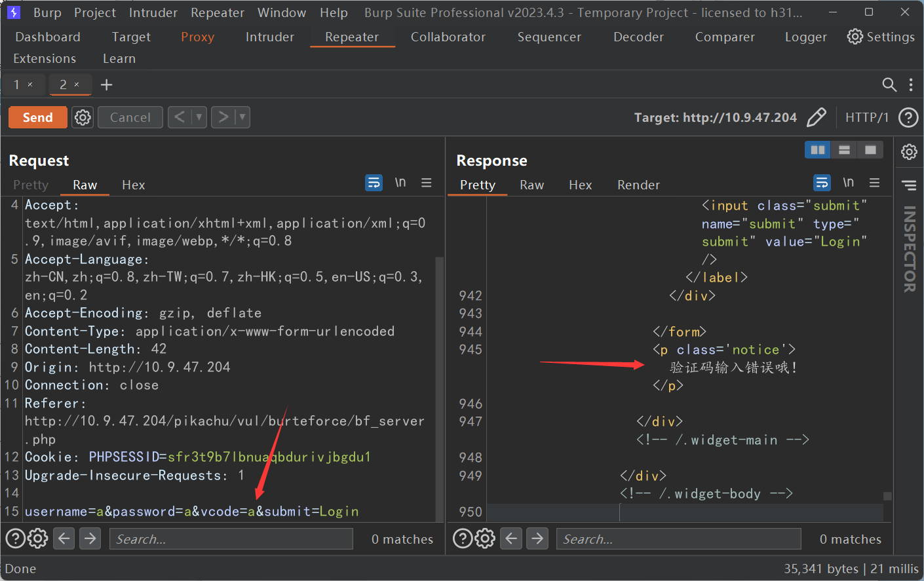This screenshot has height=581, width=924.
Task: Select side-by-side layout view
Action: pyautogui.click(x=818, y=150)
